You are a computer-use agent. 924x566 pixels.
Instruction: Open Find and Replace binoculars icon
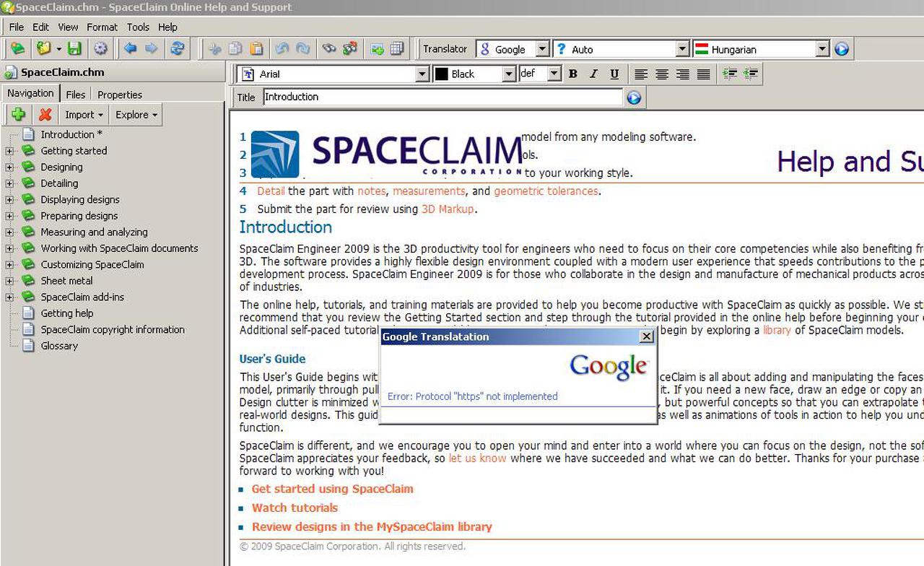[x=350, y=49]
